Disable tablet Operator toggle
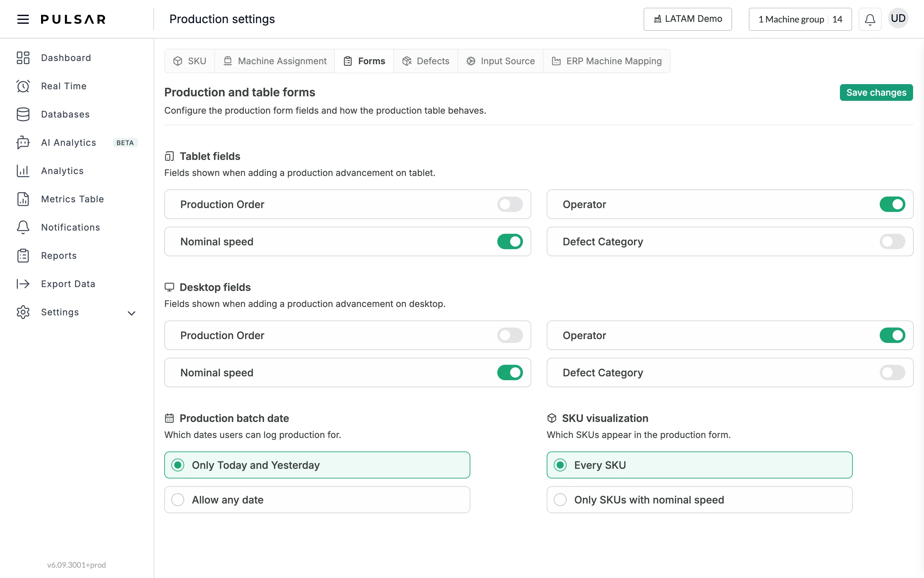The width and height of the screenshot is (924, 578). coord(892,204)
